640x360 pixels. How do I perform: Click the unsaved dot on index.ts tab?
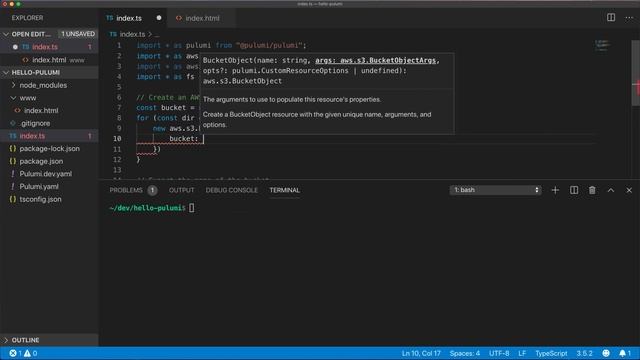coord(159,18)
